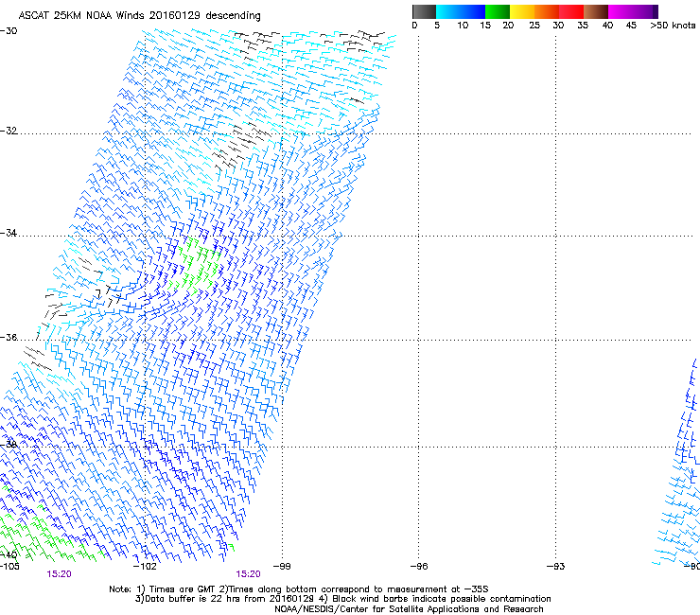Click the title 'ASCAT 25KM NOAA Winds 20160129 descending'
This screenshot has width=700, height=615.
[x=139, y=15]
